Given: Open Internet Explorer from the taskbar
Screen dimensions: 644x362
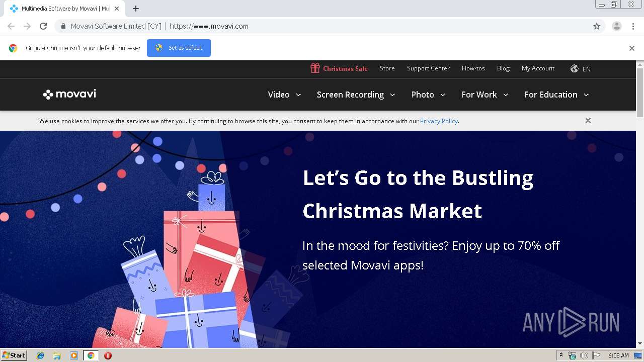Looking at the screenshot, I should 40,355.
